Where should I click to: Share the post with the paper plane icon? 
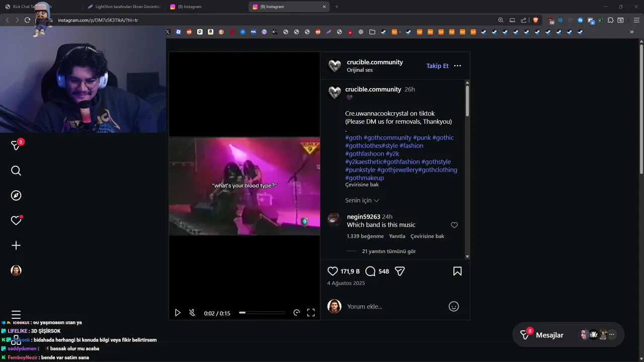point(400,271)
